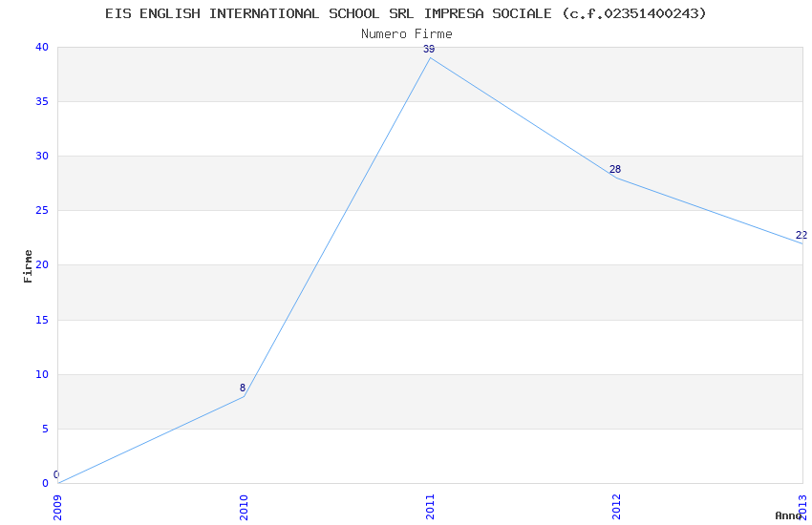Click the horizontal axis title Anno

(x=788, y=515)
